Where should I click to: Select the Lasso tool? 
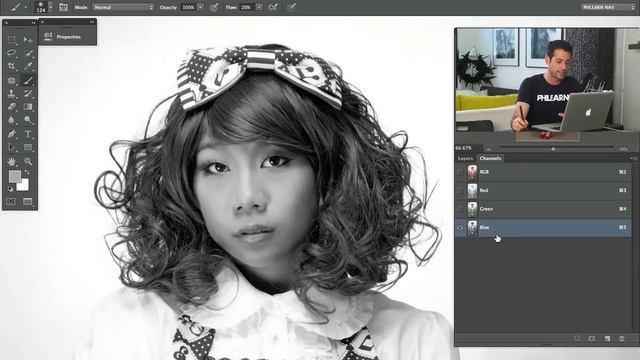tap(11, 53)
